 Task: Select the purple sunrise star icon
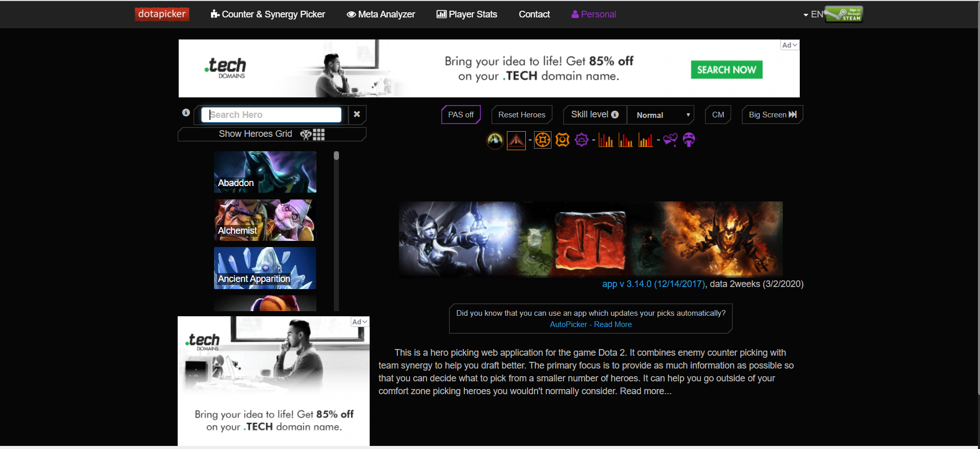click(x=582, y=139)
